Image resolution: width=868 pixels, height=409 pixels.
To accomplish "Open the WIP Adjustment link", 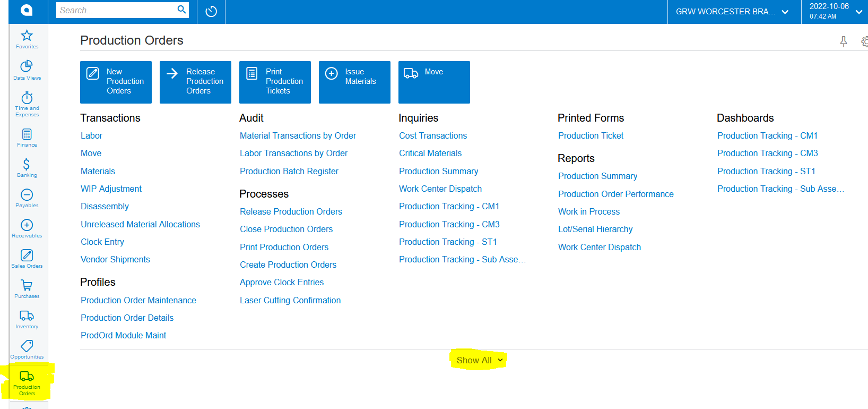I will 111,189.
